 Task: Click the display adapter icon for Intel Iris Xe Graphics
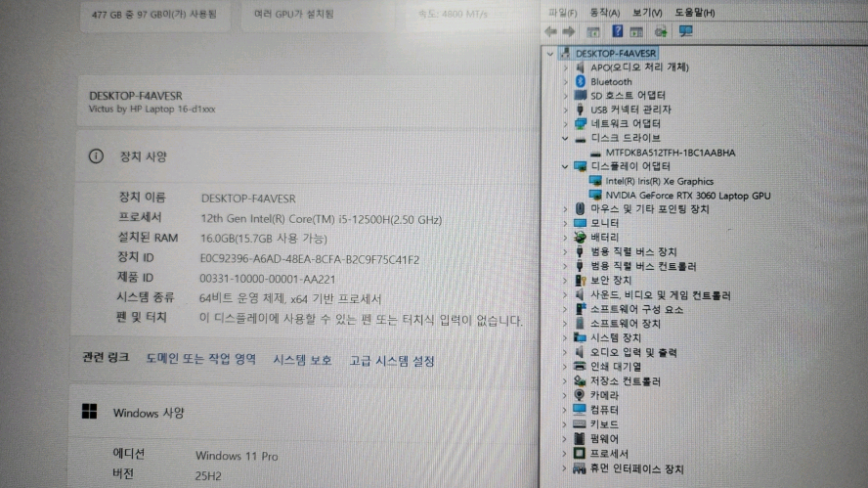tap(595, 181)
